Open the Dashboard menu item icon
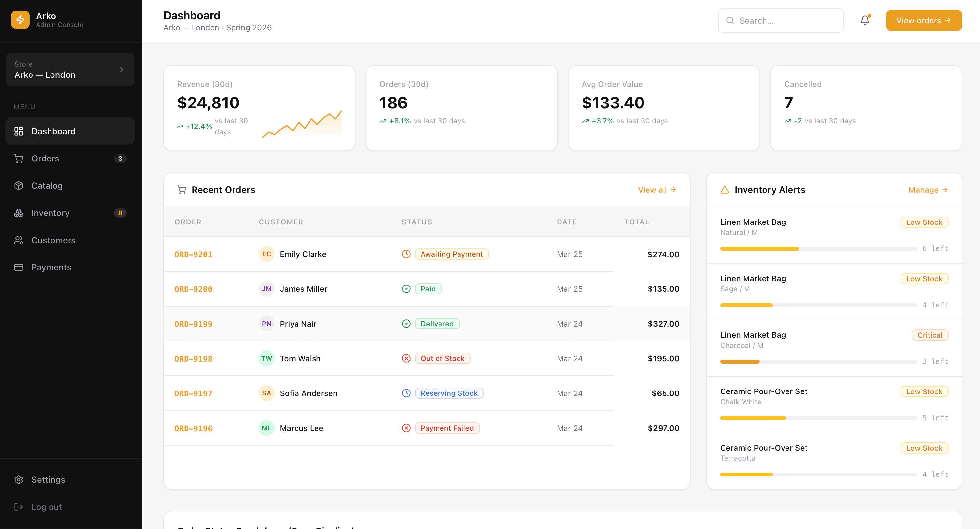 [19, 131]
